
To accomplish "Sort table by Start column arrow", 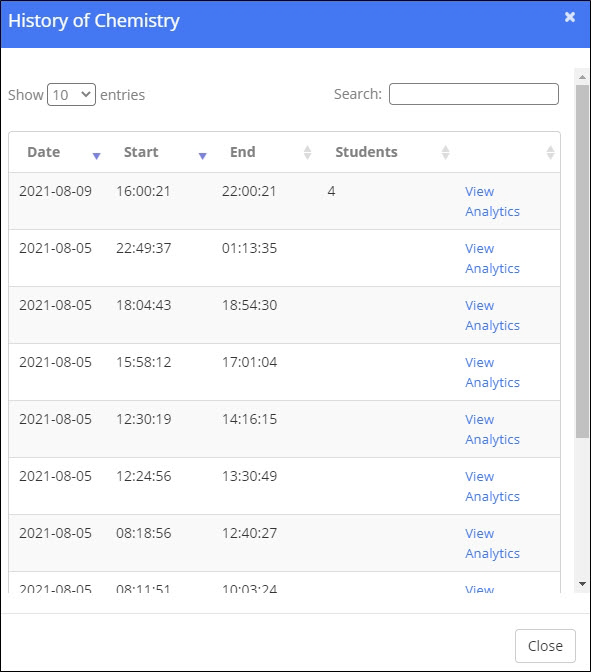I will coord(203,156).
